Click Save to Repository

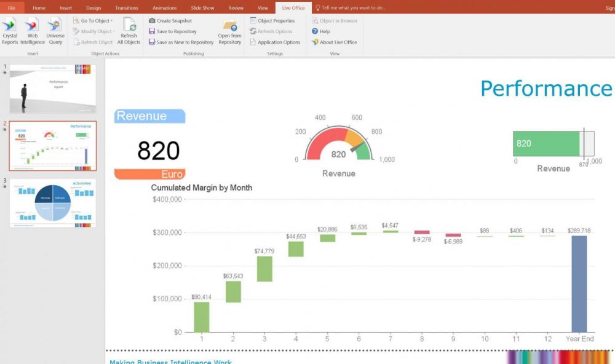pyautogui.click(x=173, y=31)
